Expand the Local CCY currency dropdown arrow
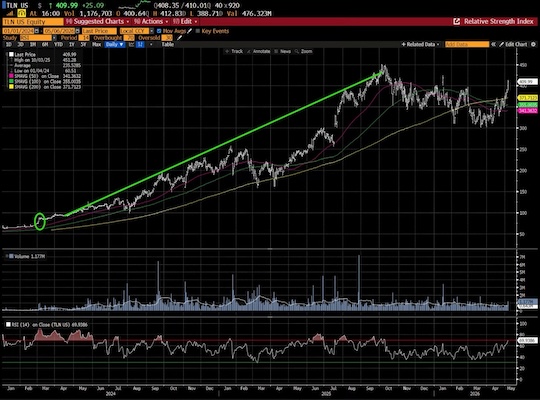 tap(152, 31)
